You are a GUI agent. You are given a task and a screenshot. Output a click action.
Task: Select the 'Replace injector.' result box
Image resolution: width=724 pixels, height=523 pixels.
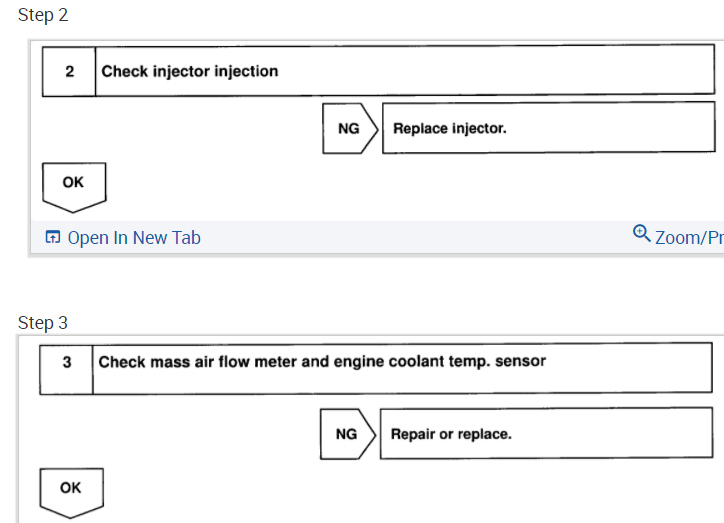(x=548, y=128)
